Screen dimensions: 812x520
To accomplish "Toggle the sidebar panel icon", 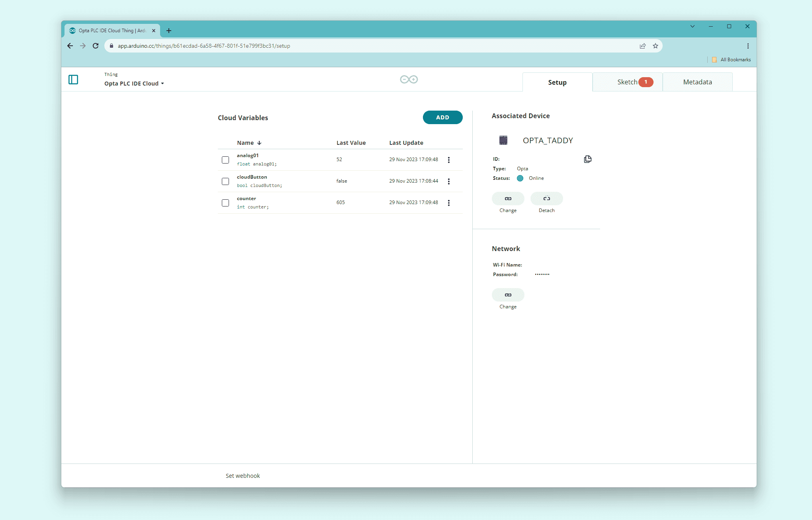I will [73, 80].
